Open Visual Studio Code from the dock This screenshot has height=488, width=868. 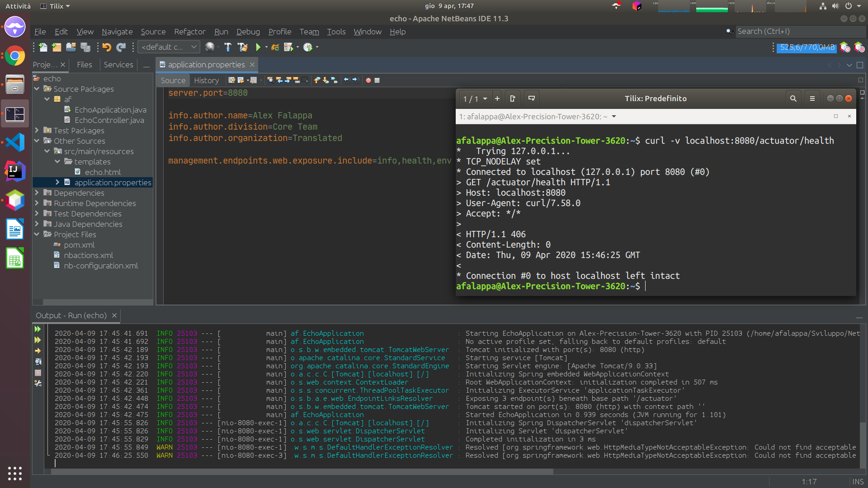(15, 142)
